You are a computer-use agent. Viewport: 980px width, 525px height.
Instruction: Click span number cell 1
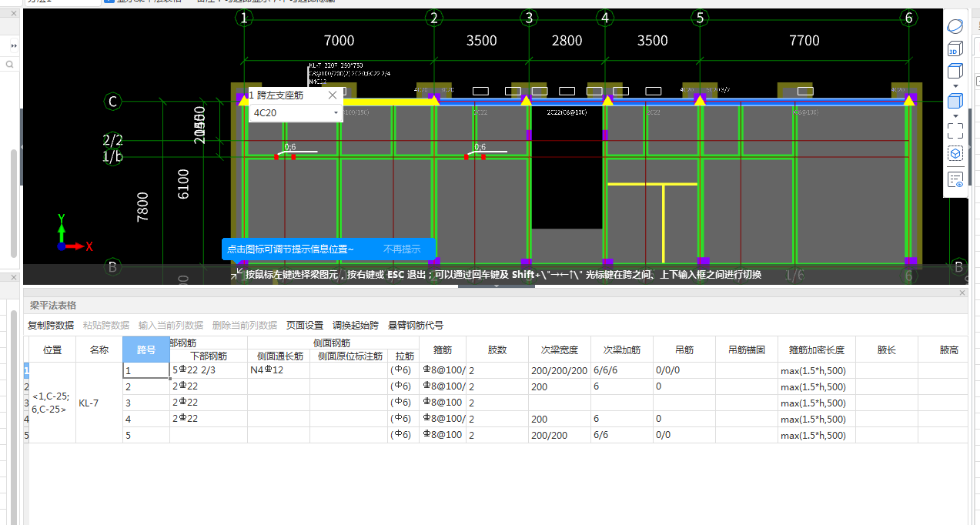[146, 370]
